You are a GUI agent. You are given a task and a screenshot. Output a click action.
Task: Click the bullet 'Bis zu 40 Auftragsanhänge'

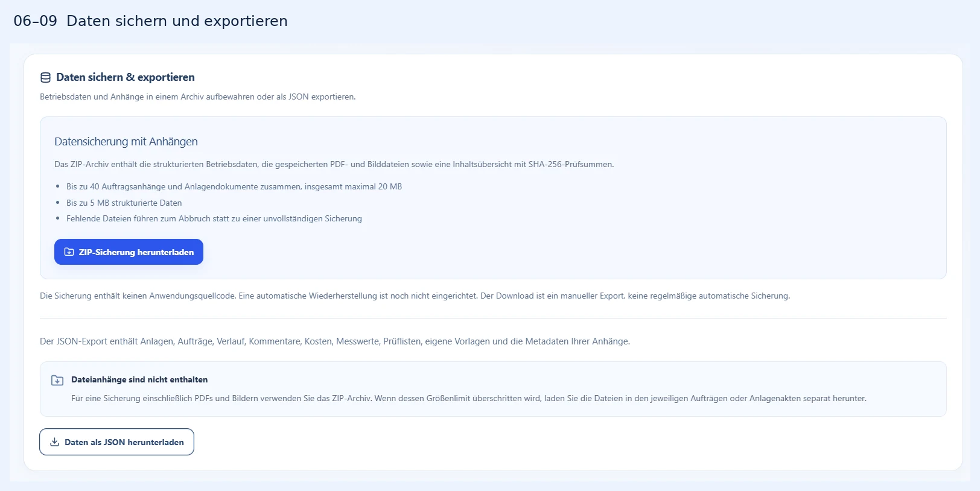(x=234, y=187)
